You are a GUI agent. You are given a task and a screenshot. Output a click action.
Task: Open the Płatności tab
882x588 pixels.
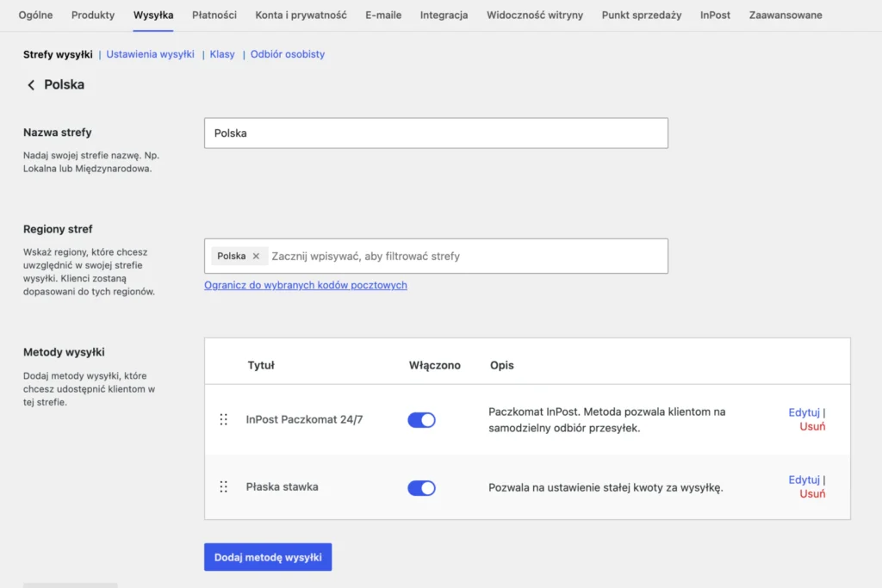coord(214,15)
